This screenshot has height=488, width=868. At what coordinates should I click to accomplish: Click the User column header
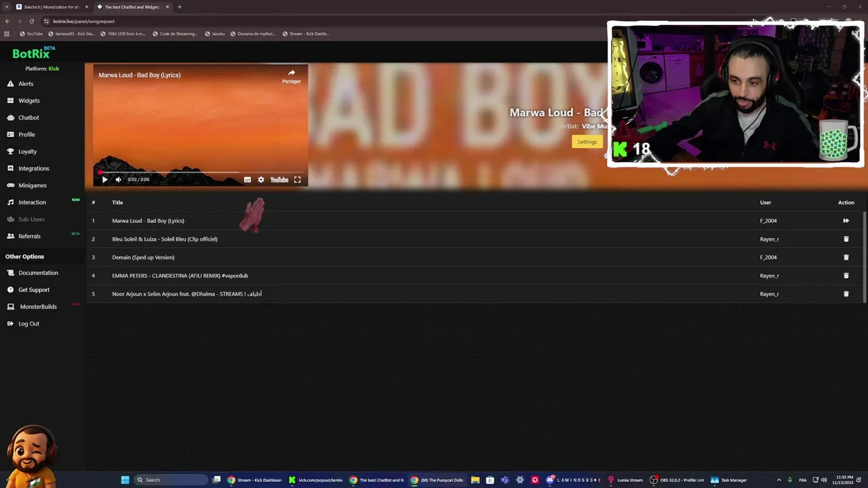tap(766, 202)
